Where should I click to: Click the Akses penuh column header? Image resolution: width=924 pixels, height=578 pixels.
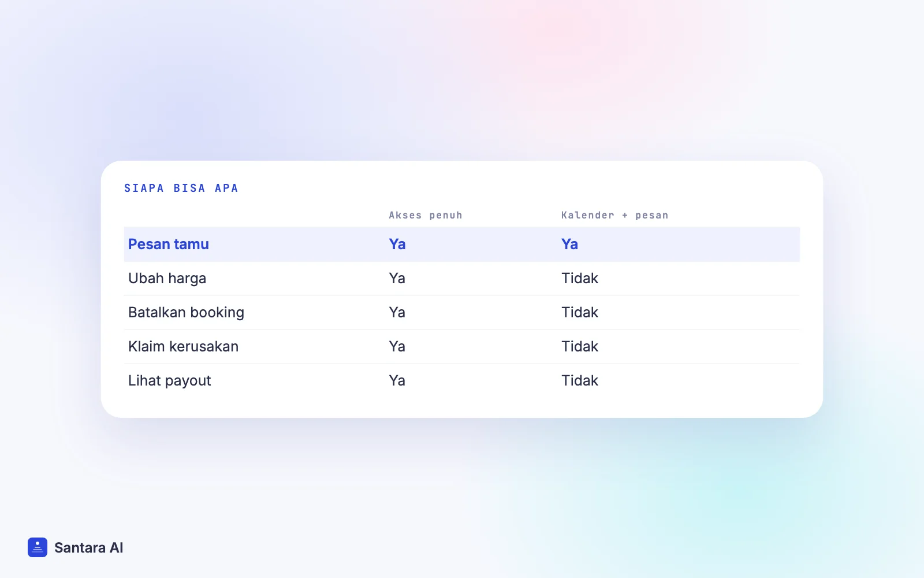click(426, 215)
